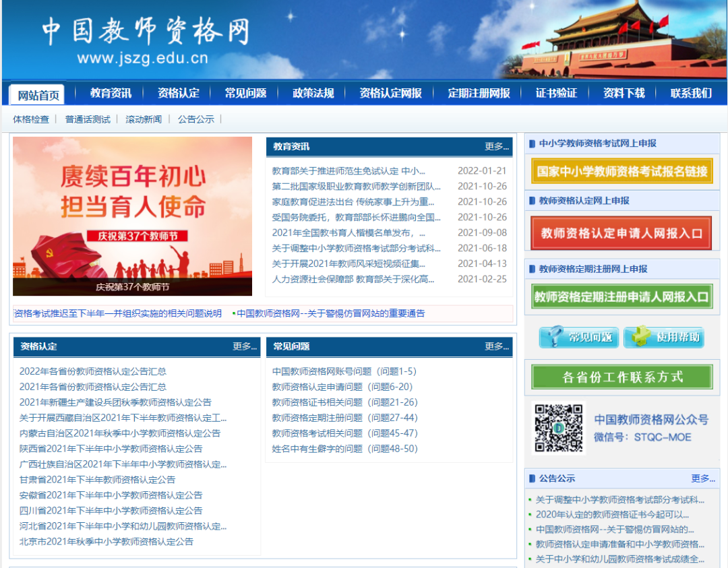Show more in the 资格认定 panel
Screen dimensions: 728x568
pyautogui.click(x=244, y=346)
